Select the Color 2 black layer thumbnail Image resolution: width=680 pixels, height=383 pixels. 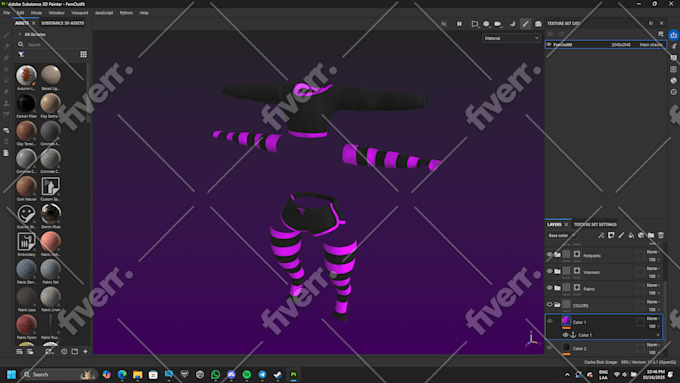(x=566, y=347)
